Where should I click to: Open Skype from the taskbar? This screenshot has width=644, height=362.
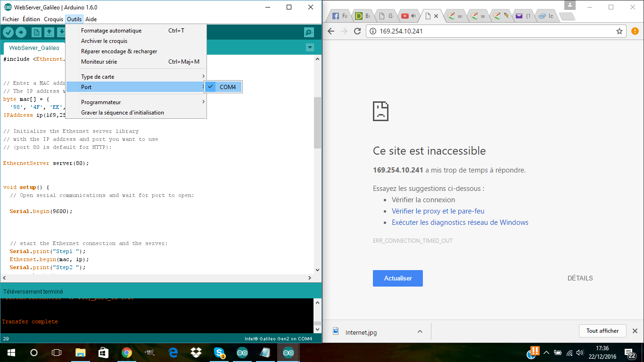pyautogui.click(x=219, y=353)
